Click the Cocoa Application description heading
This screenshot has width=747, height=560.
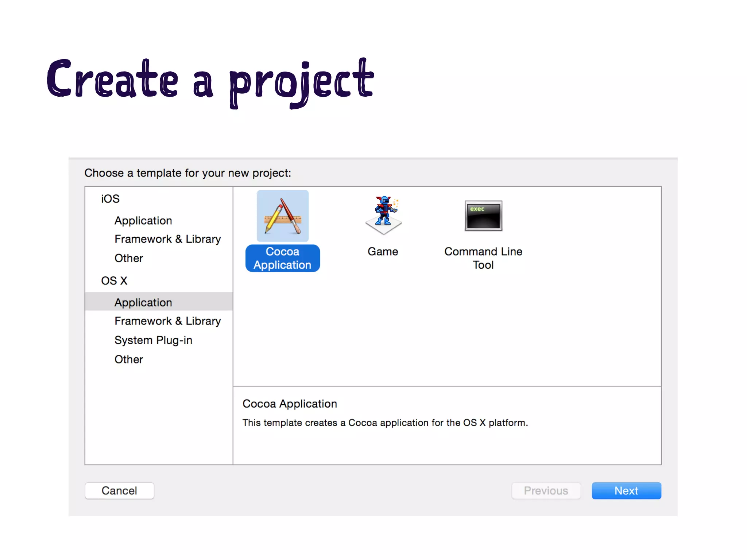(290, 404)
